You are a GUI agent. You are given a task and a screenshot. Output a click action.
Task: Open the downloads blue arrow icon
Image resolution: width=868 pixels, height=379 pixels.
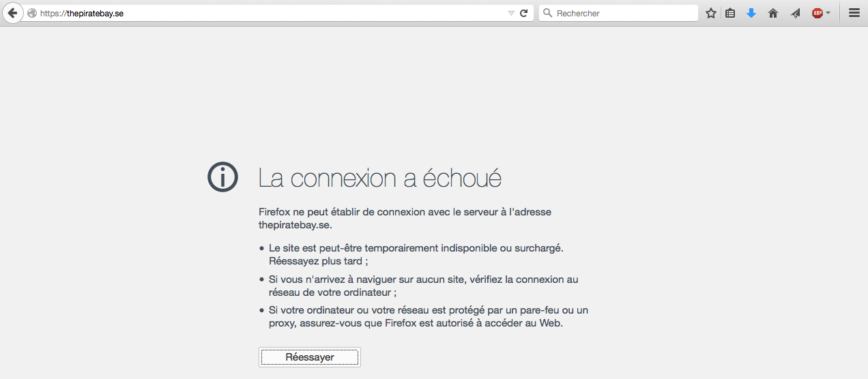751,13
